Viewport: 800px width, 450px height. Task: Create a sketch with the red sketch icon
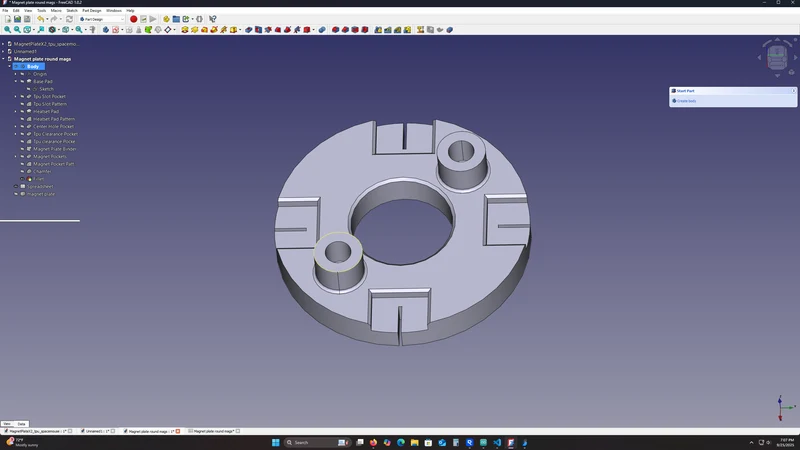[116, 30]
